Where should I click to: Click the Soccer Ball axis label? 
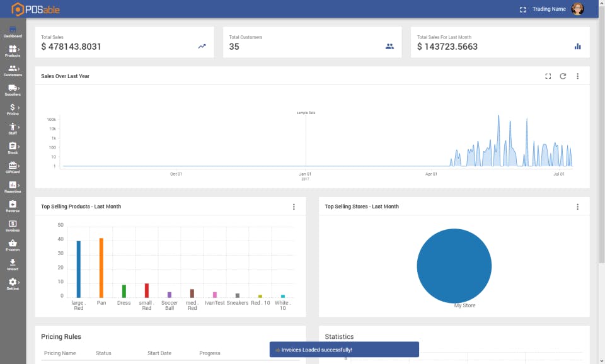pos(170,305)
